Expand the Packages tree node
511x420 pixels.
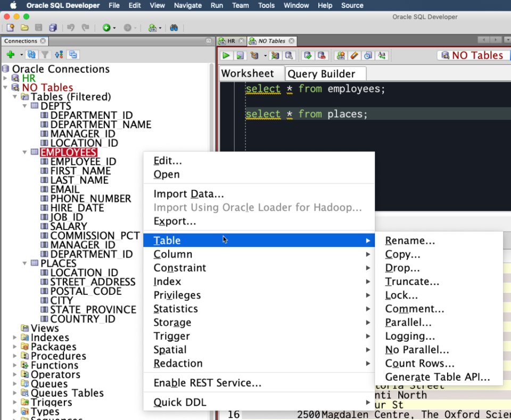(x=14, y=347)
